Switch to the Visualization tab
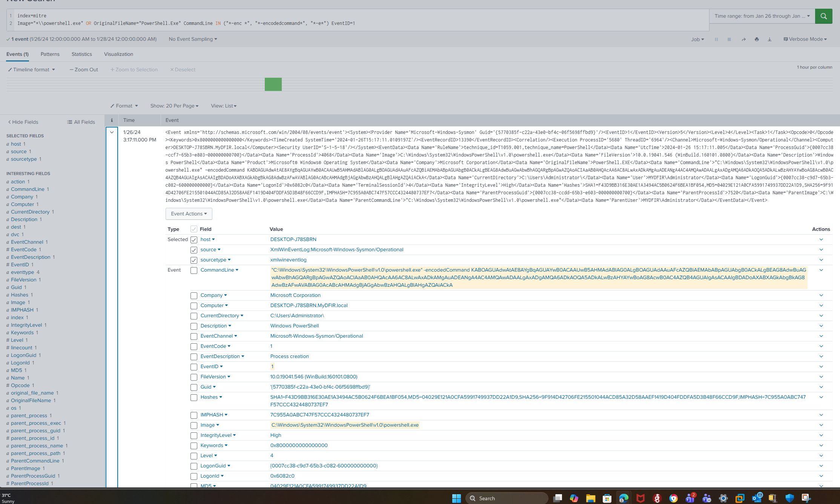The width and height of the screenshot is (840, 504). [x=118, y=54]
